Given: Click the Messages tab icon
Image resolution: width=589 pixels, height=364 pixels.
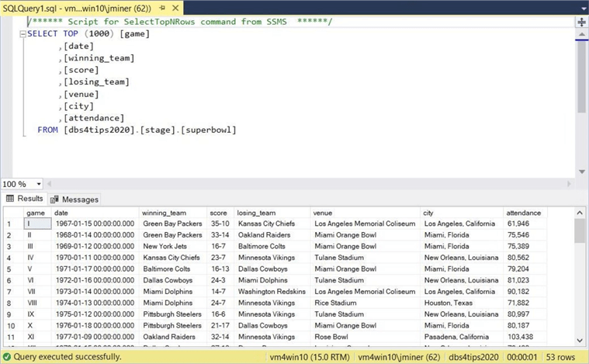Looking at the screenshot, I should click(54, 199).
